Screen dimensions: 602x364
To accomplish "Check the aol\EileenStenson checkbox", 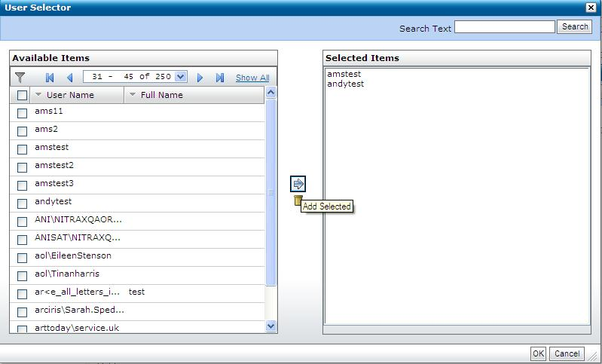I will [x=23, y=258].
